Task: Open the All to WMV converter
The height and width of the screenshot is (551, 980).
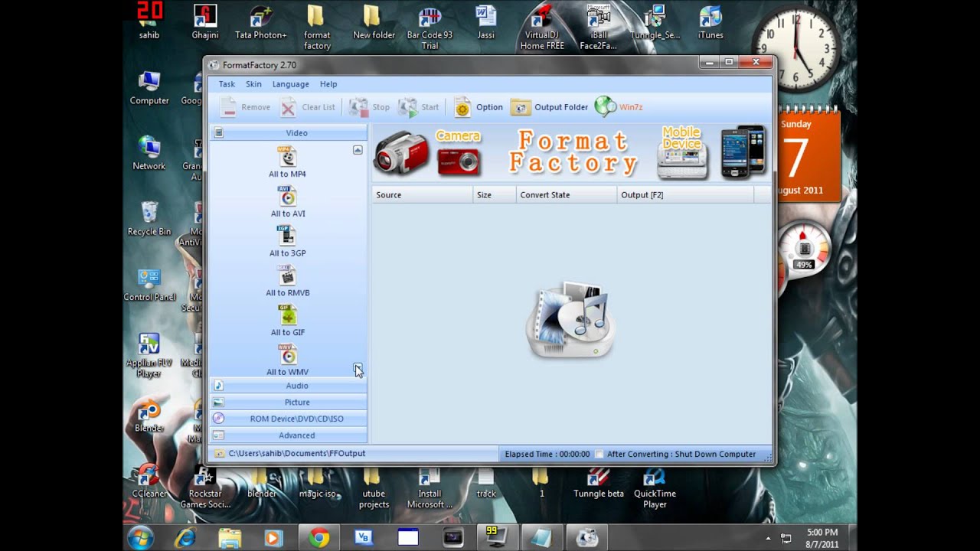Action: coord(287,356)
